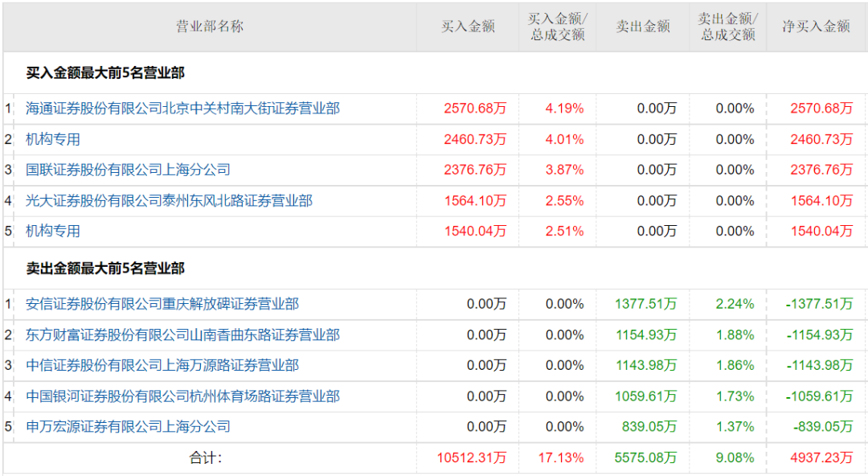Click the 营业部名称 column header
The height and width of the screenshot is (476, 868).
pos(209,27)
